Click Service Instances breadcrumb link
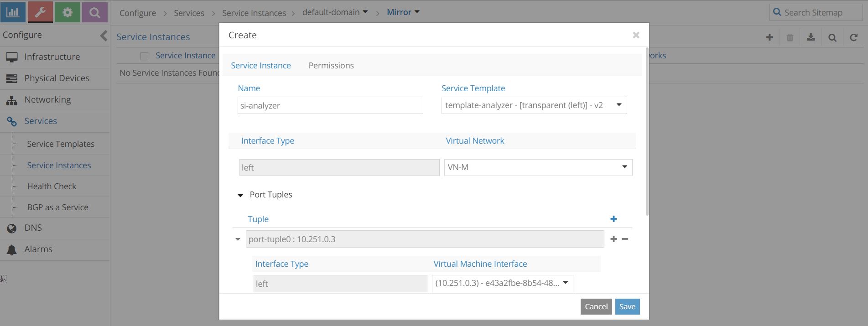Screen dimensions: 868x326 [254, 13]
